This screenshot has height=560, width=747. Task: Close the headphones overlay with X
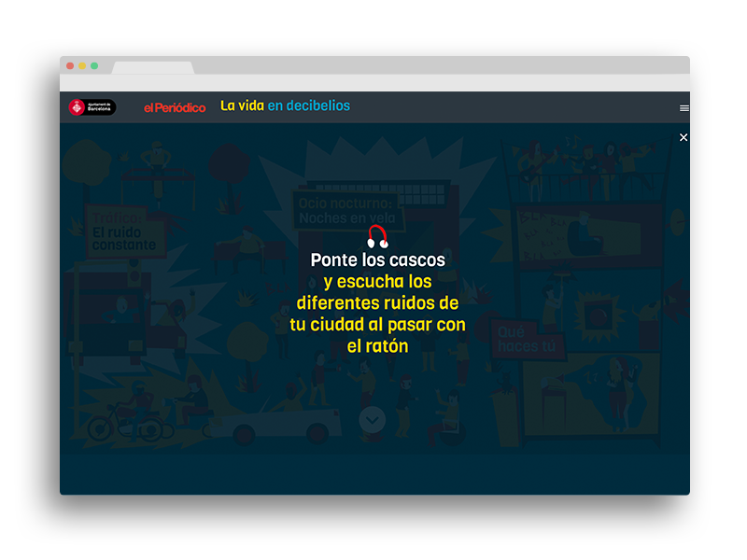point(684,137)
